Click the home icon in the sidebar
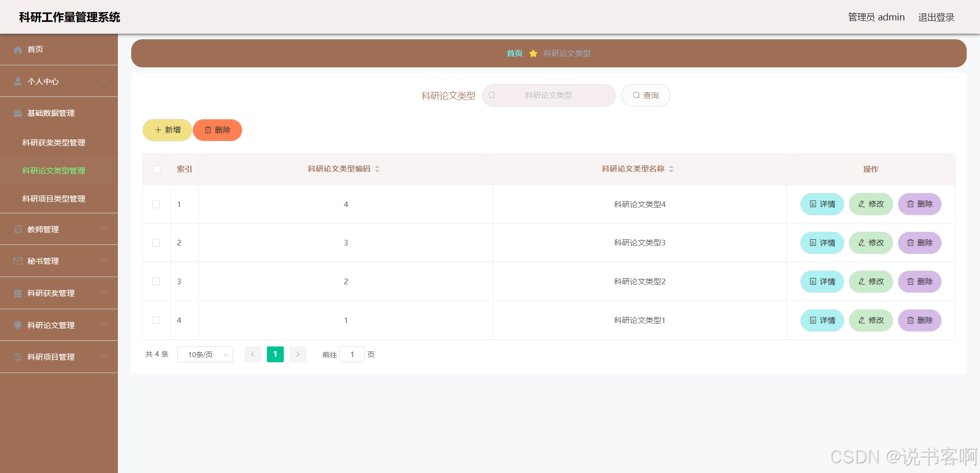Image resolution: width=980 pixels, height=473 pixels. click(18, 49)
